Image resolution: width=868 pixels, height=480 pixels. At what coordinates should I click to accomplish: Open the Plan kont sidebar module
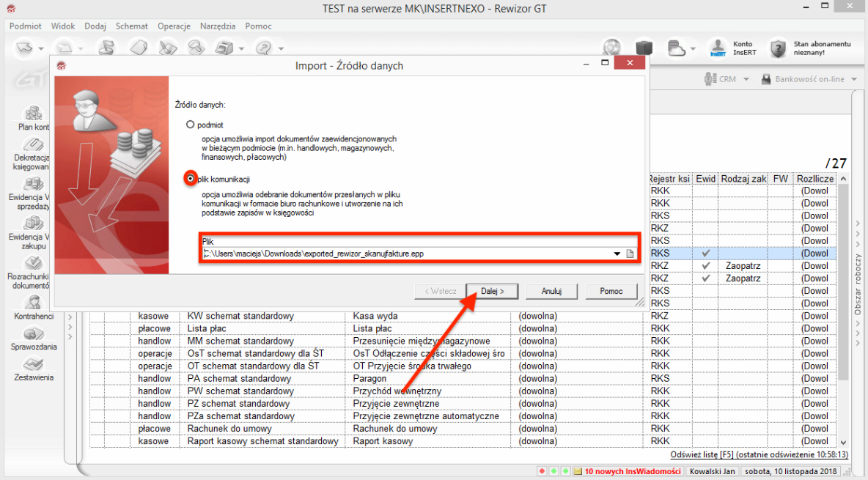(x=32, y=118)
